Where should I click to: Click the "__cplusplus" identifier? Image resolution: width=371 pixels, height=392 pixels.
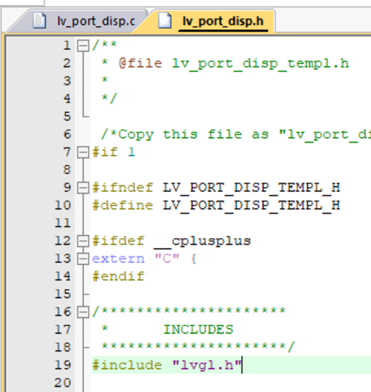point(202,241)
